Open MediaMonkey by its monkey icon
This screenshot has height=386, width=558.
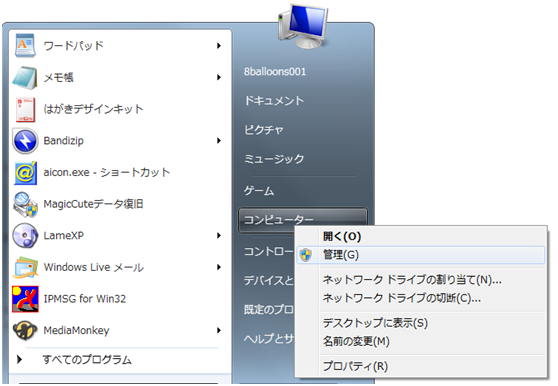coord(25,330)
